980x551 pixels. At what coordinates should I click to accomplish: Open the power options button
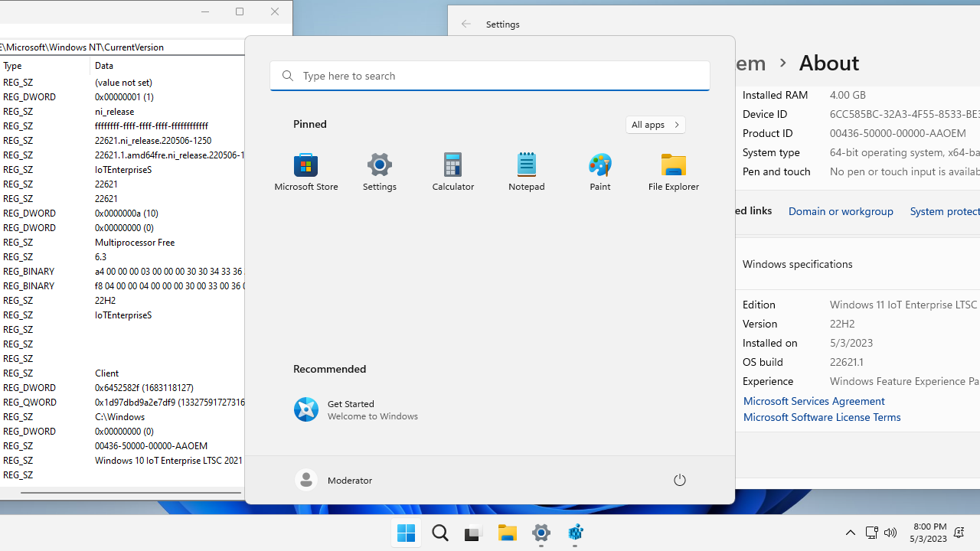coord(680,480)
